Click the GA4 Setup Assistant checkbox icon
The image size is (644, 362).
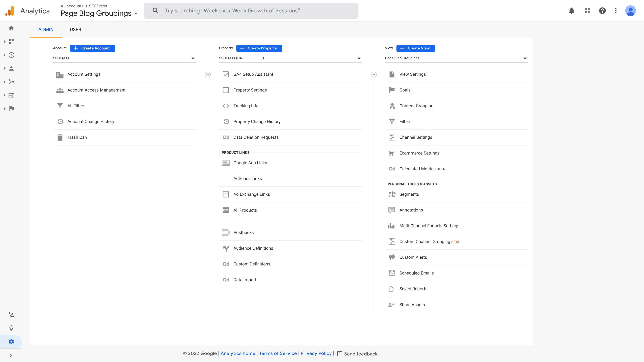pos(226,74)
